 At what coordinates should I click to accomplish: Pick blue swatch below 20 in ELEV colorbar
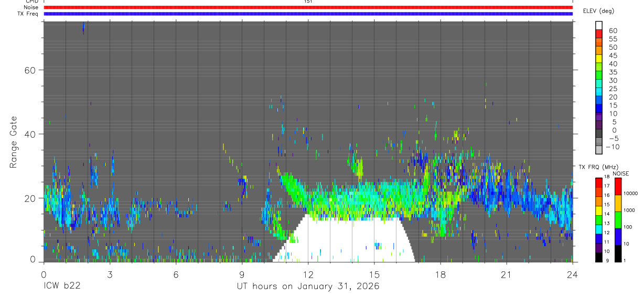pos(599,100)
